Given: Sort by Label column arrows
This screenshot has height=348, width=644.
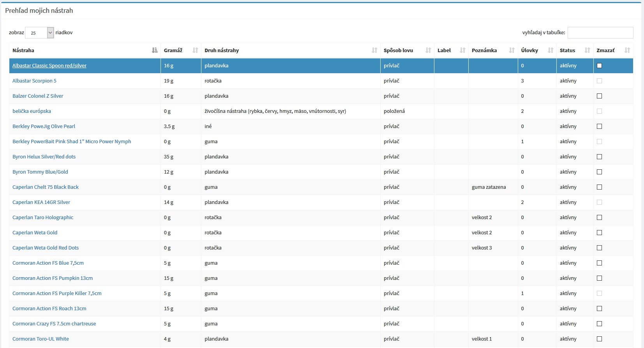Looking at the screenshot, I should [x=462, y=50].
